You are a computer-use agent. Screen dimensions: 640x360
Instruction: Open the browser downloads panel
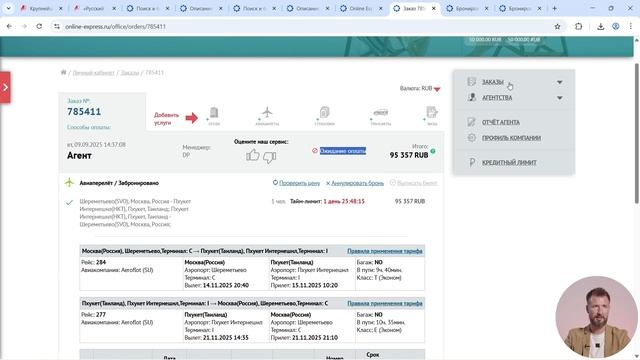click(x=600, y=26)
